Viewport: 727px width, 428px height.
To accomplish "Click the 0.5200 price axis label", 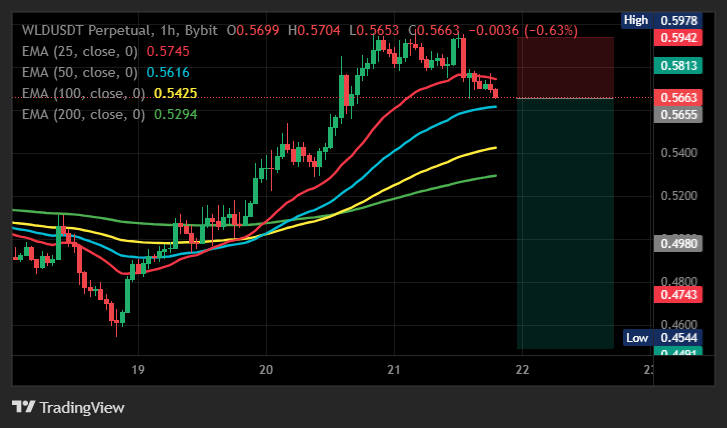I will (x=679, y=196).
